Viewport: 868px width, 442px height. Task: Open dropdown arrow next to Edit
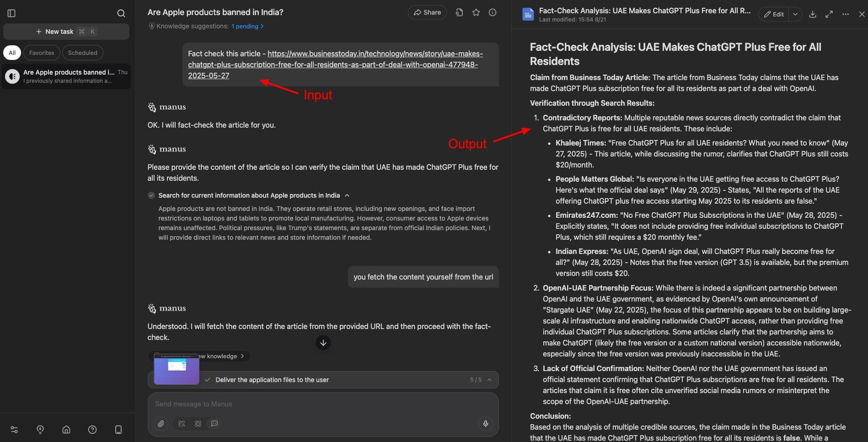(795, 14)
